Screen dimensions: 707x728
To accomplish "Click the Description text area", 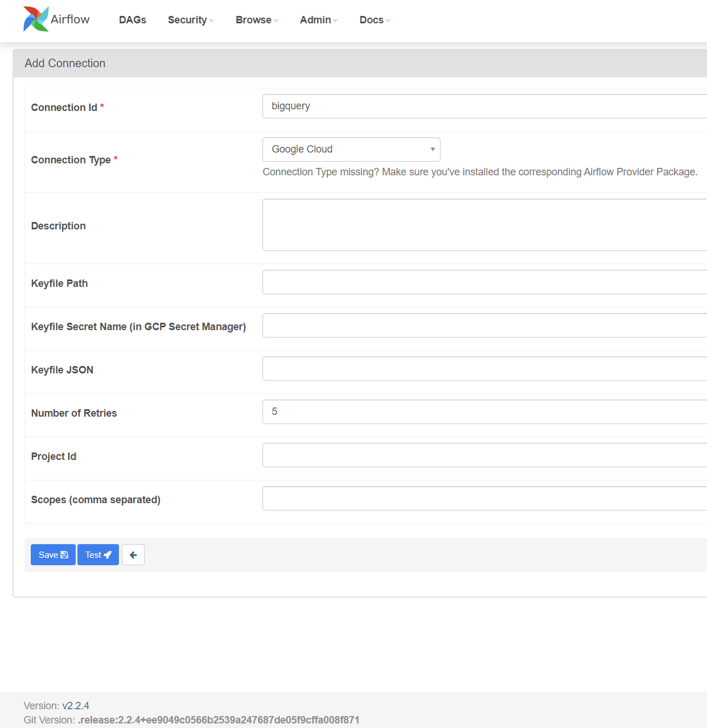I will click(455, 224).
